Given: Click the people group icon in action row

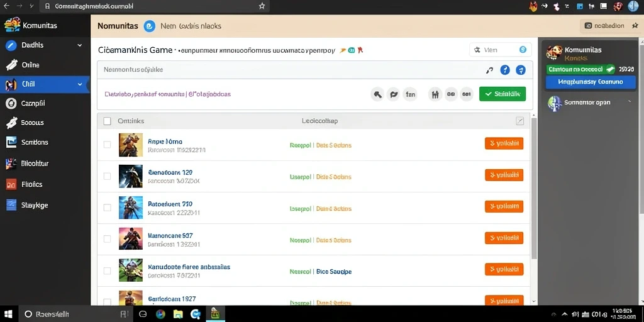Looking at the screenshot, I should point(435,94).
